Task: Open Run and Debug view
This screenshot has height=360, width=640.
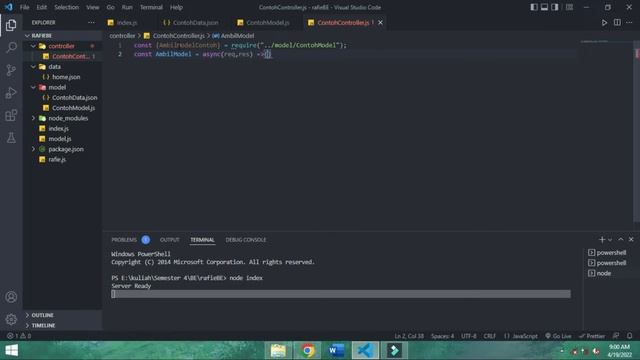Action: pos(11,93)
